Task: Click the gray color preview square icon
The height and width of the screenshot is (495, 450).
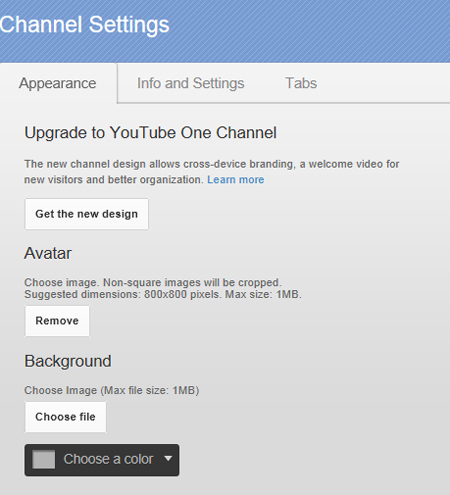Action: pos(44,459)
